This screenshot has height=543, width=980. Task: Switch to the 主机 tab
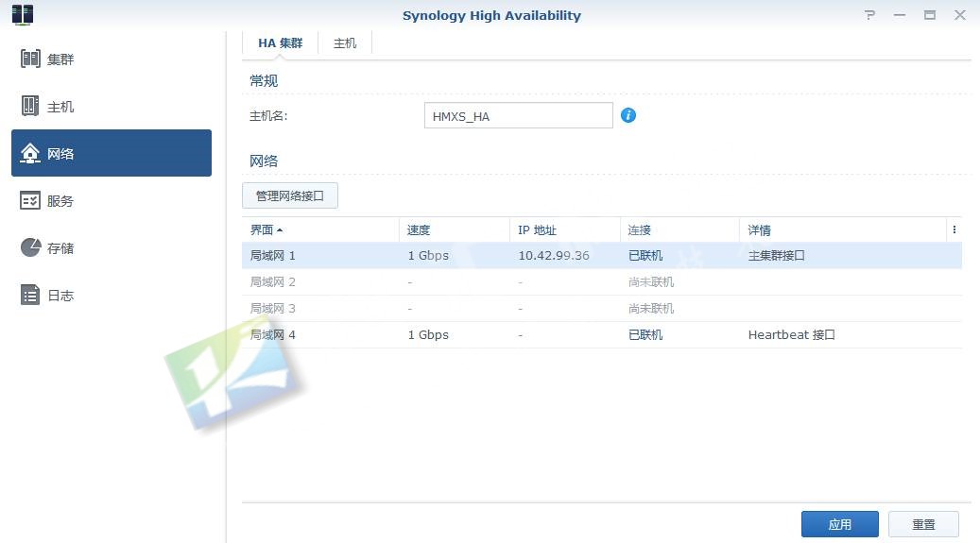(x=345, y=43)
